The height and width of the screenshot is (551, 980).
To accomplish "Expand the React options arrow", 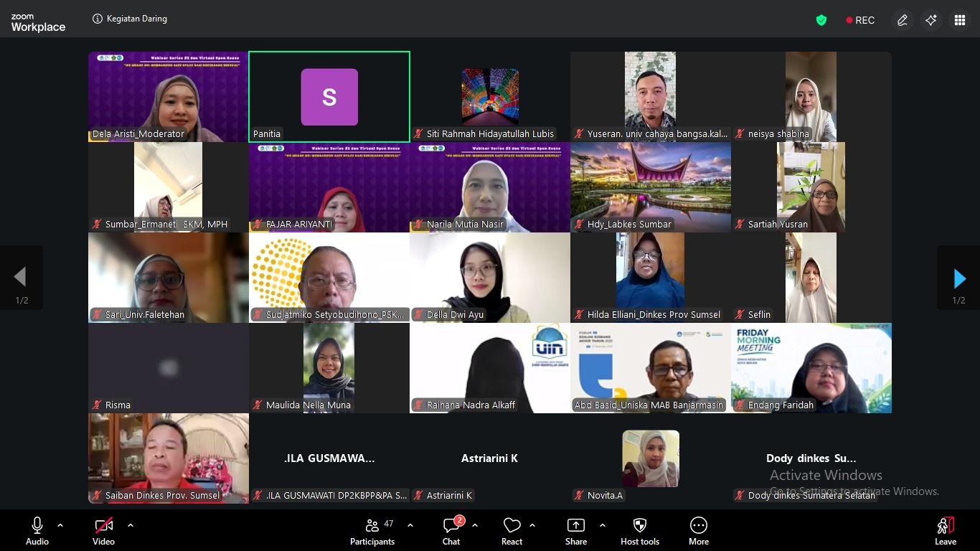I will coord(532,525).
